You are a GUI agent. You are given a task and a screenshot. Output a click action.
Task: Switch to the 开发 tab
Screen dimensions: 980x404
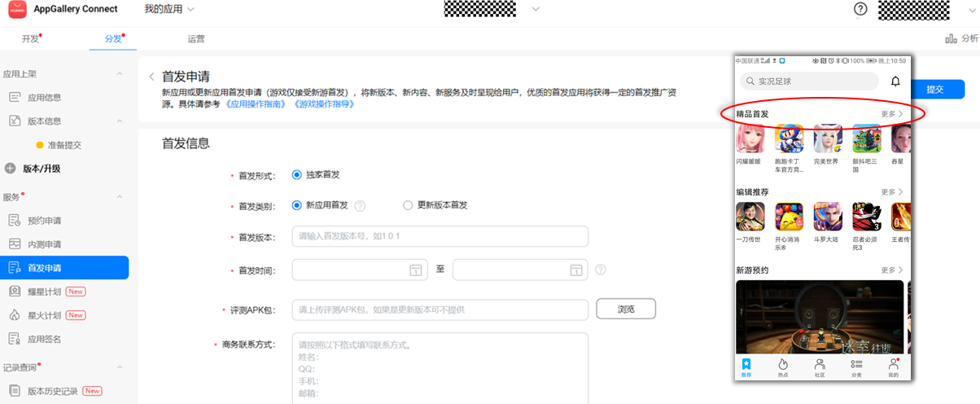click(x=31, y=38)
